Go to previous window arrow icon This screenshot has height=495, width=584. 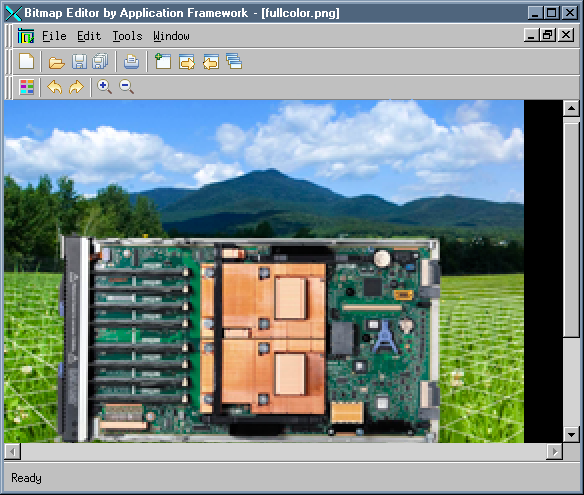pos(211,62)
